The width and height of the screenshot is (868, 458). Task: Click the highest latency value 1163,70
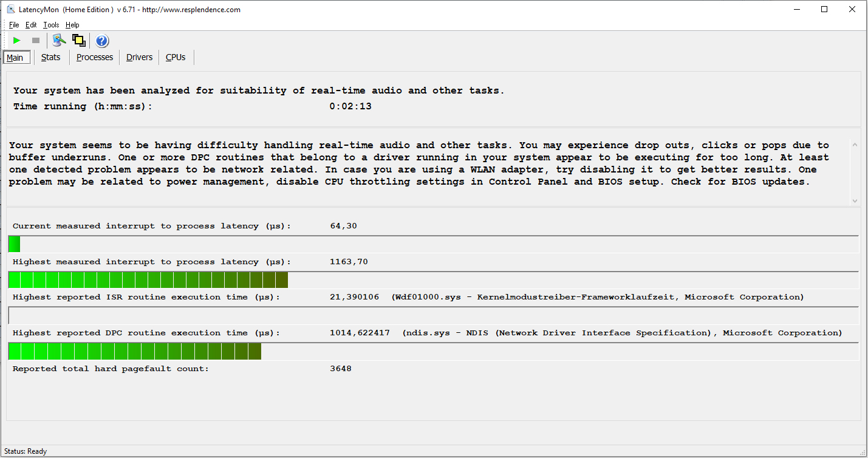349,262
